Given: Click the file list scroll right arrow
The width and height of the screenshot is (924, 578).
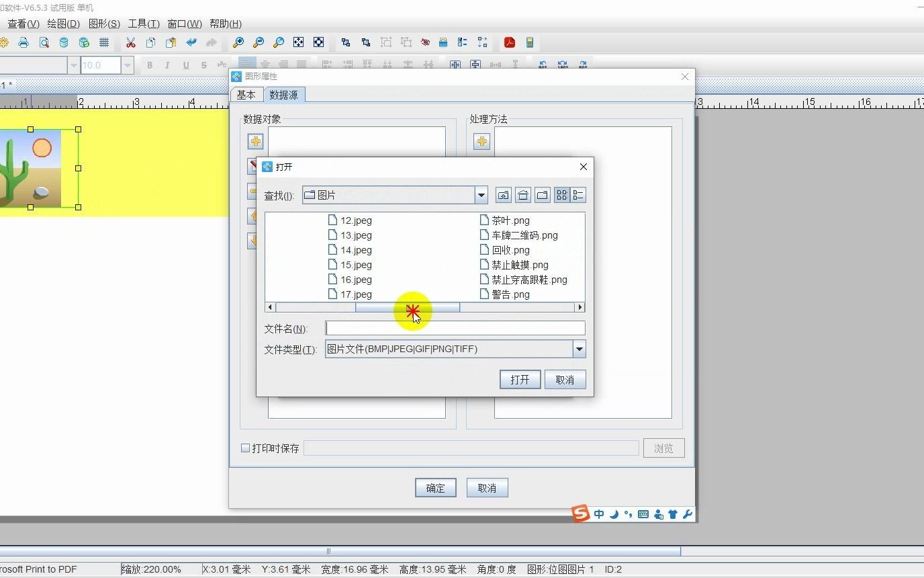Looking at the screenshot, I should coord(580,307).
